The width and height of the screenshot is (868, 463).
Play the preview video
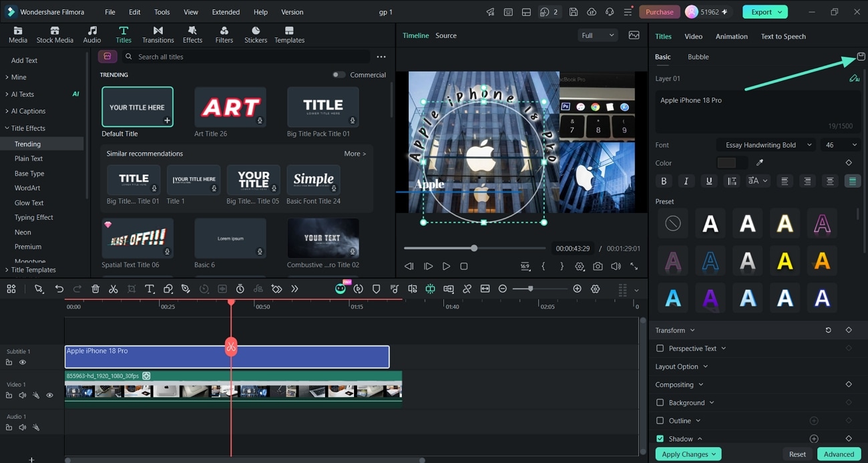pos(446,266)
